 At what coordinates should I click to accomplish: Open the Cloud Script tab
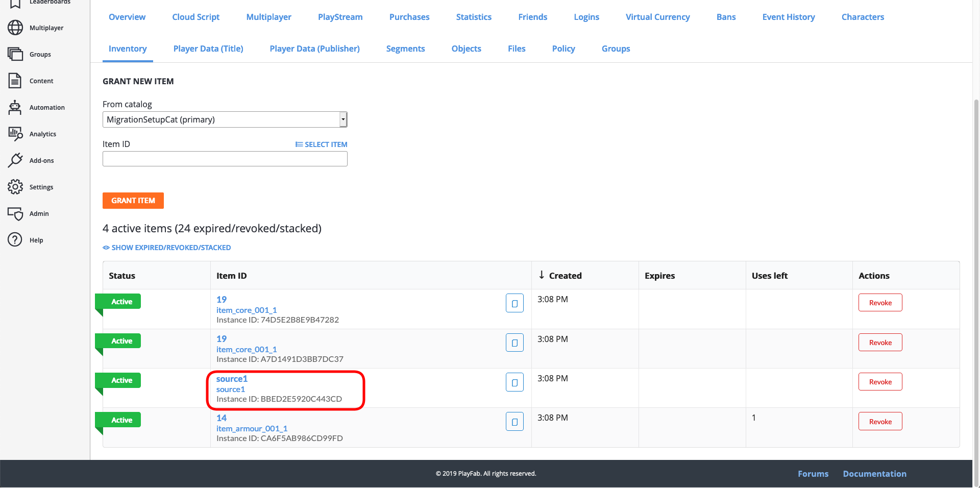point(196,17)
